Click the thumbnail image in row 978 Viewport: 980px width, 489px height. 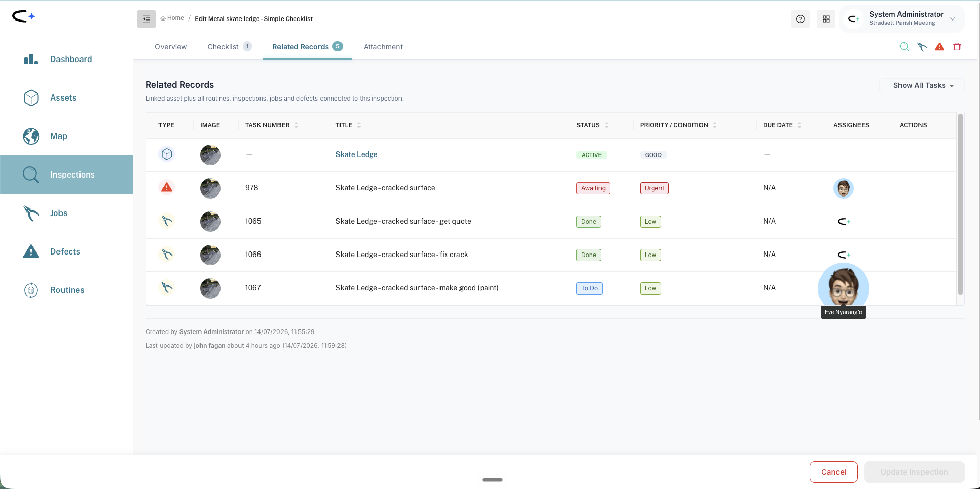tap(210, 188)
